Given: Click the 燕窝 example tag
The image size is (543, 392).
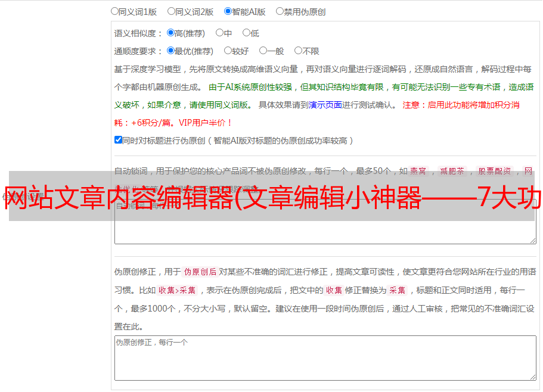Looking at the screenshot, I should (418, 171).
